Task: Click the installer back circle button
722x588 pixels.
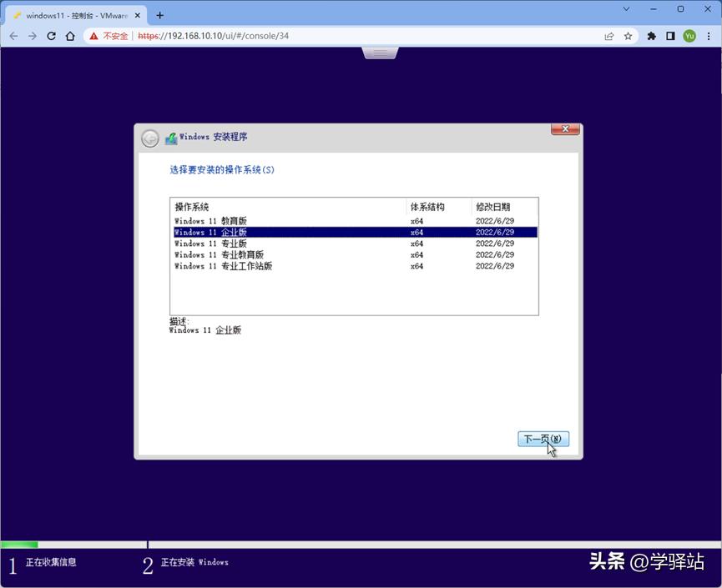Action: click(x=150, y=138)
